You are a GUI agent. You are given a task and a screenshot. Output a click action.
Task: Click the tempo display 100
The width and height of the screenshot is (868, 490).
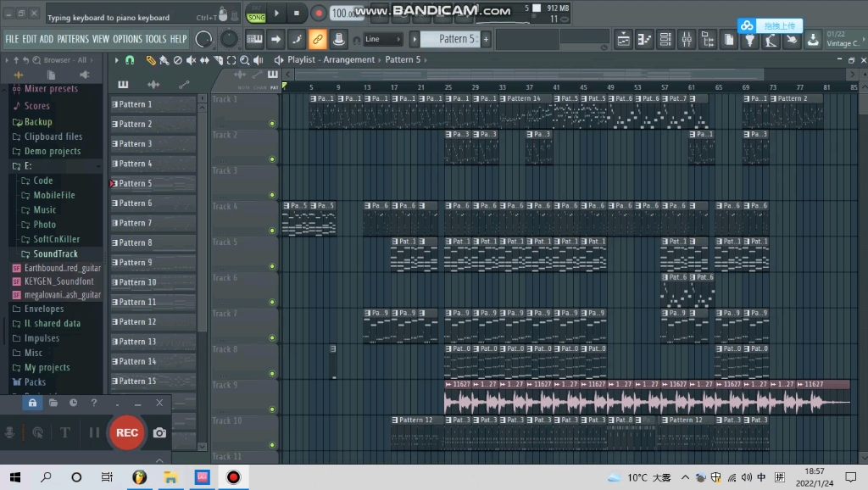click(x=347, y=13)
